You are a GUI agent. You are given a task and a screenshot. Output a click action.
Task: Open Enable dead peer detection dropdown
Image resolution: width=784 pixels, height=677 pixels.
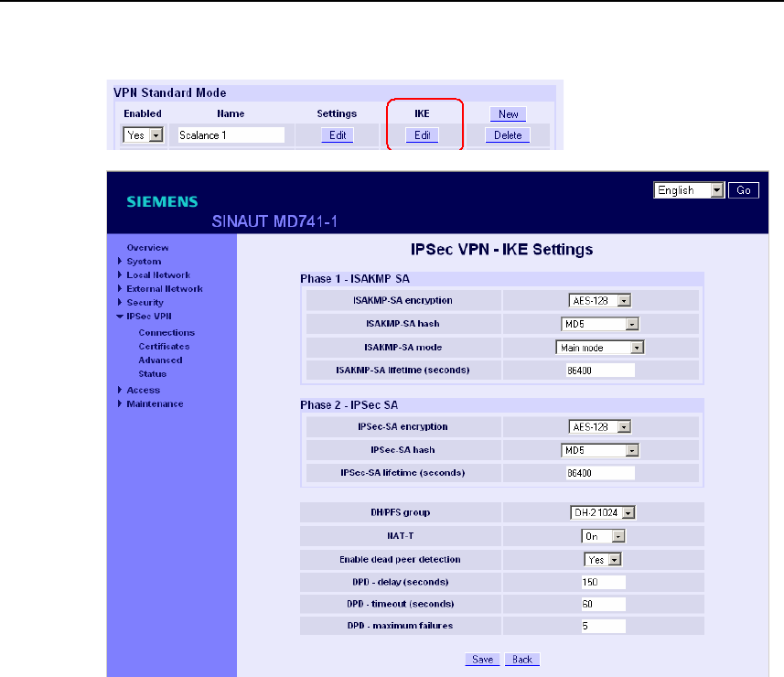(603, 560)
